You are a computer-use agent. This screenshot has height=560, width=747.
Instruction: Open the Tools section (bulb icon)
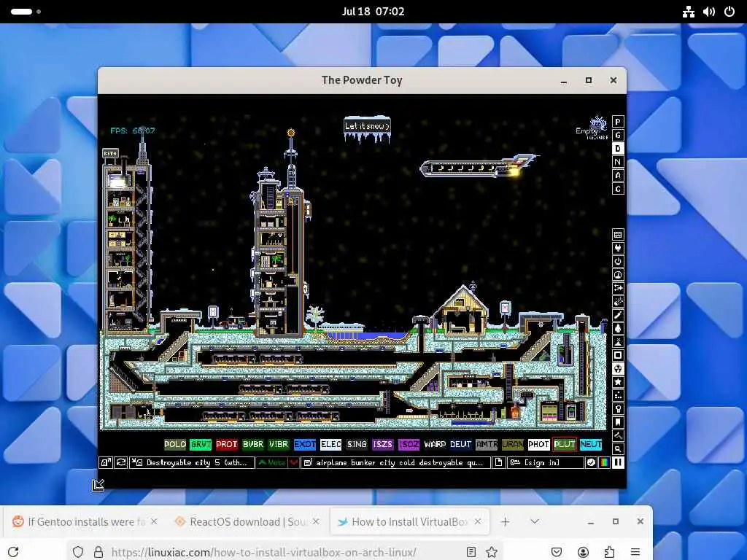pos(618,408)
